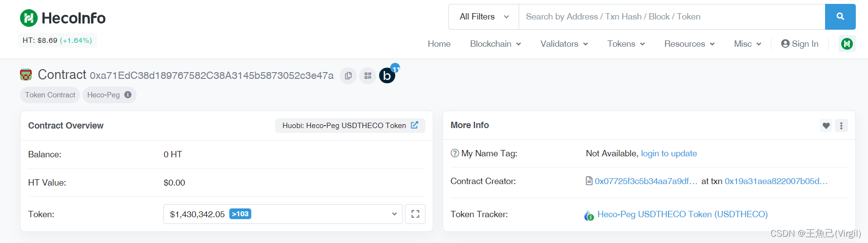Screen dimensions: 868x243
Task: Click the HT price $8.69 badge
Action: [x=57, y=40]
